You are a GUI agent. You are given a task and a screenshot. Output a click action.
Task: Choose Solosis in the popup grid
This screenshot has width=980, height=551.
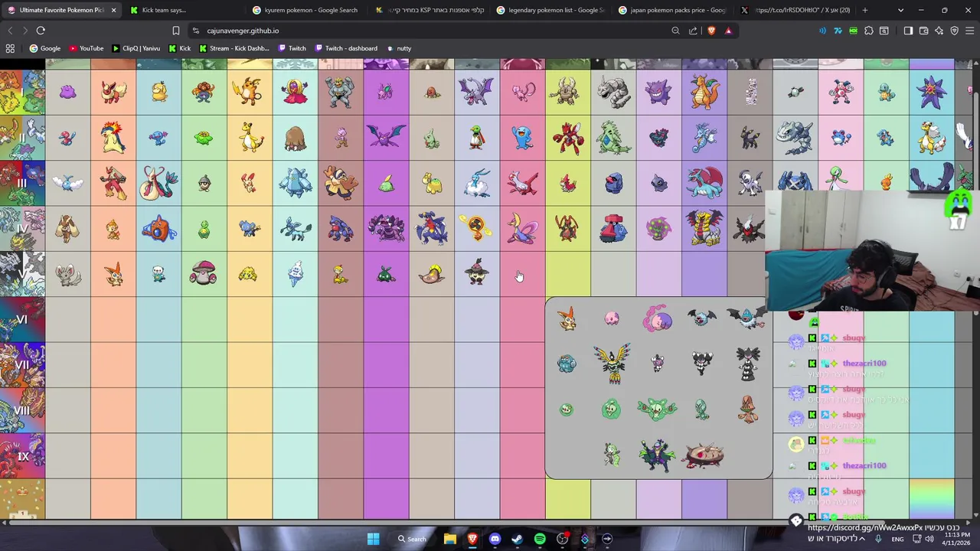pyautogui.click(x=567, y=410)
